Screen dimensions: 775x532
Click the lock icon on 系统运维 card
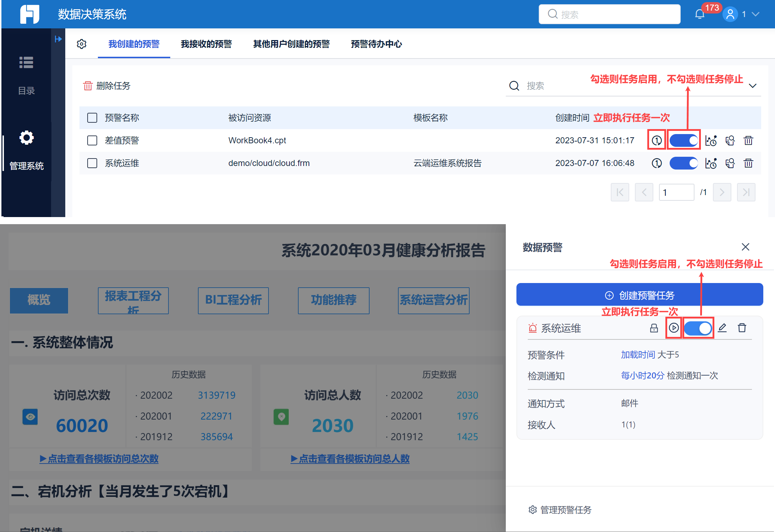click(x=654, y=328)
